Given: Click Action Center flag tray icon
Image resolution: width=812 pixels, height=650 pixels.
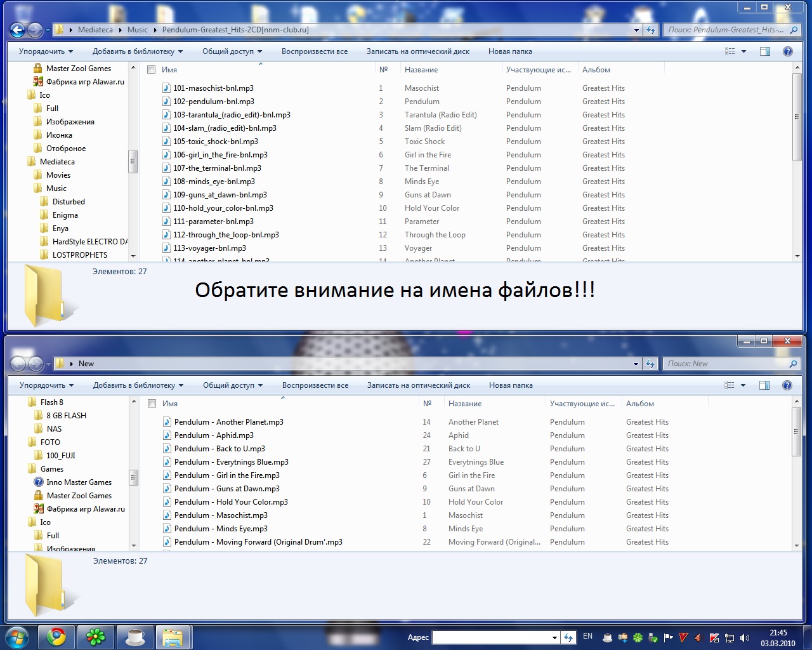Looking at the screenshot, I should point(668,637).
